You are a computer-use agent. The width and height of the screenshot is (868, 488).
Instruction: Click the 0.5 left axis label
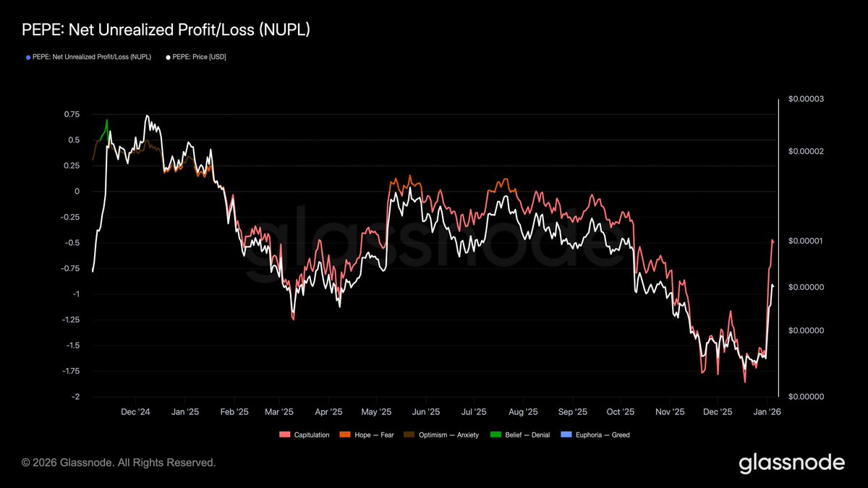coord(74,140)
